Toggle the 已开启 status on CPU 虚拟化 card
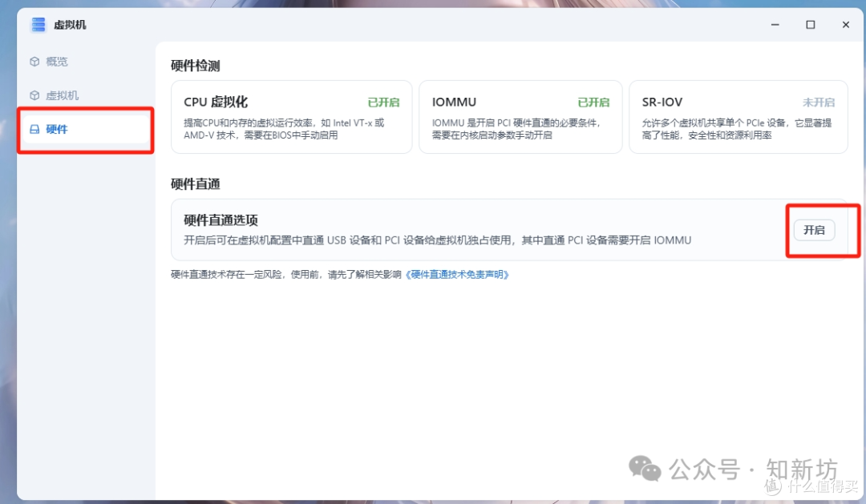The height and width of the screenshot is (504, 866). 383,102
